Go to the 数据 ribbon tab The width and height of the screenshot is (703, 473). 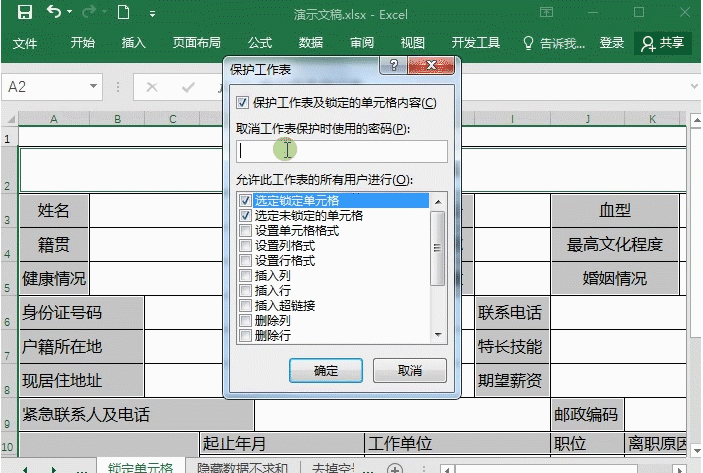311,43
